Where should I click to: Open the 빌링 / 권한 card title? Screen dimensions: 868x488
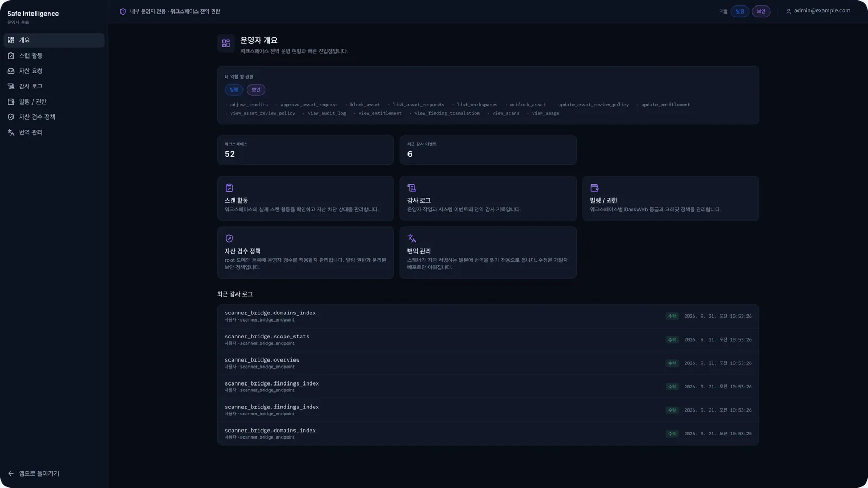coord(603,201)
